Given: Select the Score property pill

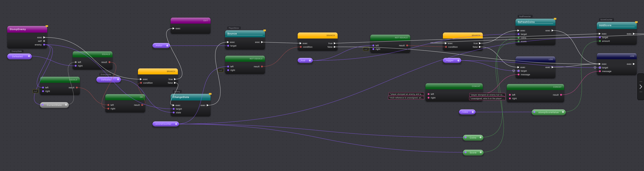Looking at the screenshot, I should point(473,152).
